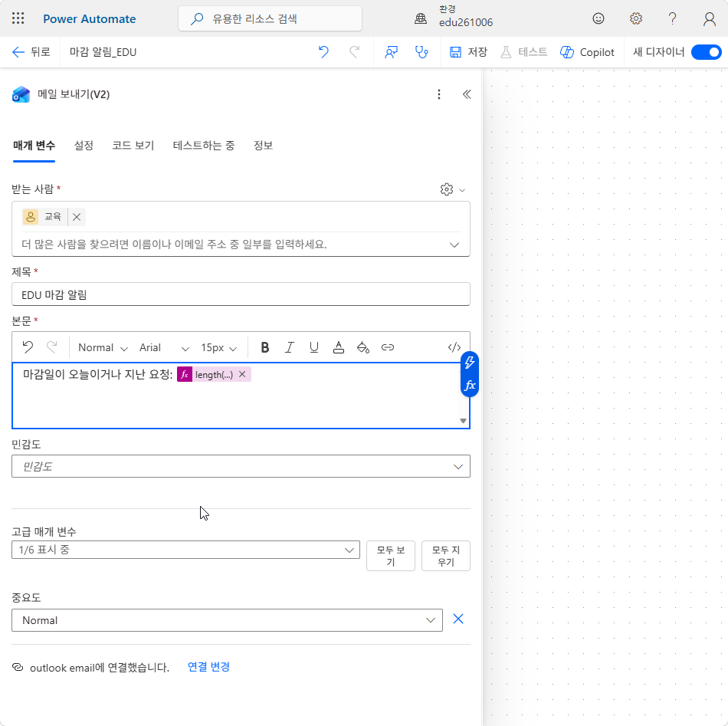Open the app launcher waffle grid

[18, 18]
